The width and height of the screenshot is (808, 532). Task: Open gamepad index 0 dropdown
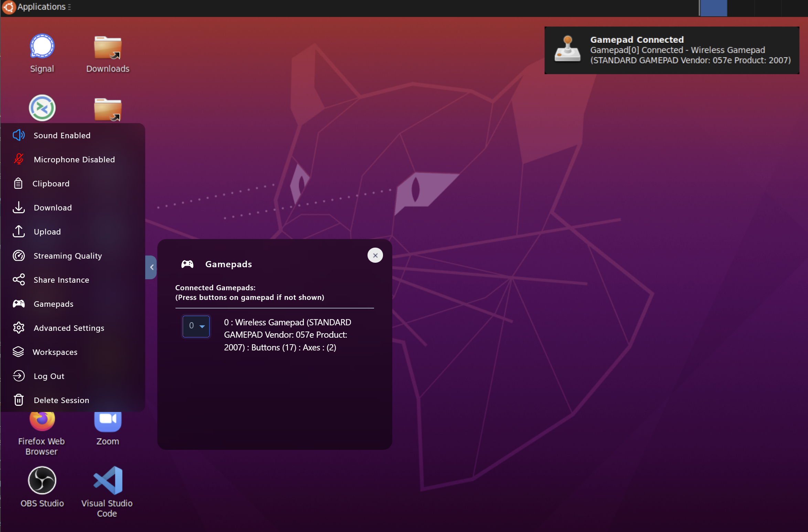point(196,326)
